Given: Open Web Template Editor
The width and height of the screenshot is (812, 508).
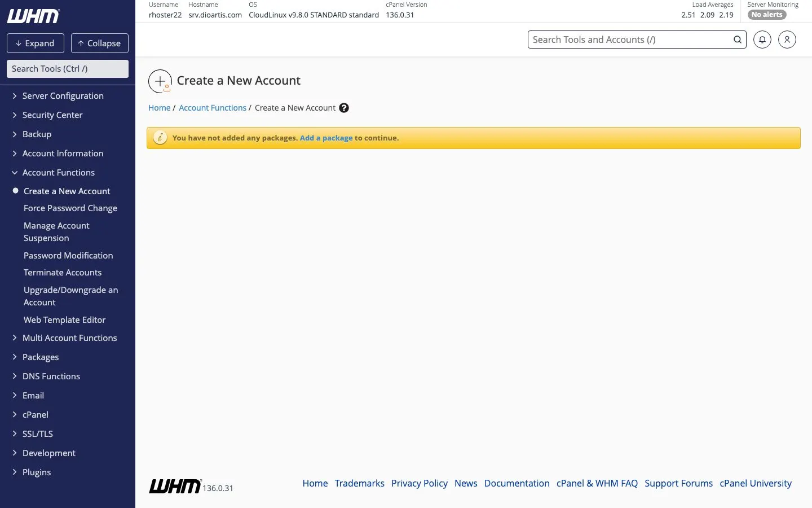Looking at the screenshot, I should [x=65, y=320].
